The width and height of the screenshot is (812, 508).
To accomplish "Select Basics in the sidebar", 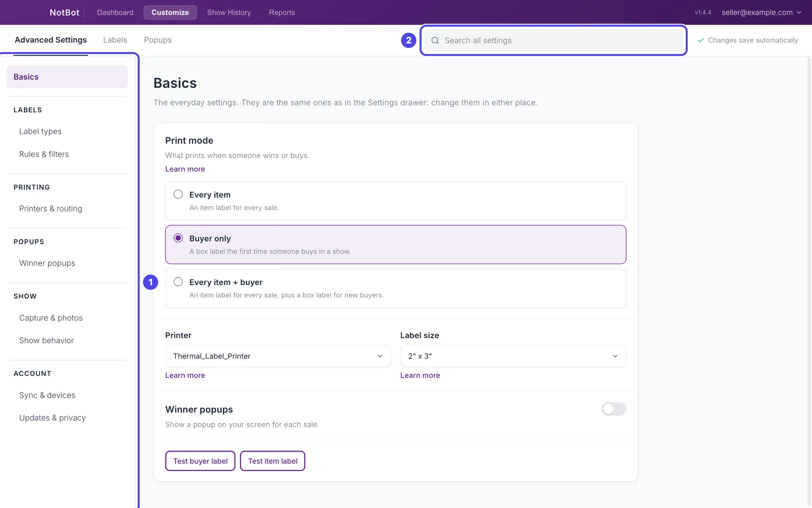I will 67,77.
